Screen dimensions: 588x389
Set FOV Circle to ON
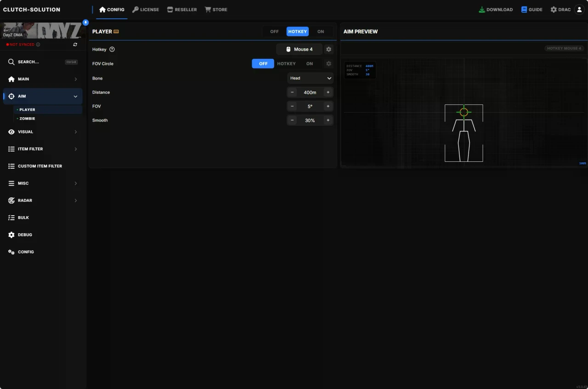310,63
